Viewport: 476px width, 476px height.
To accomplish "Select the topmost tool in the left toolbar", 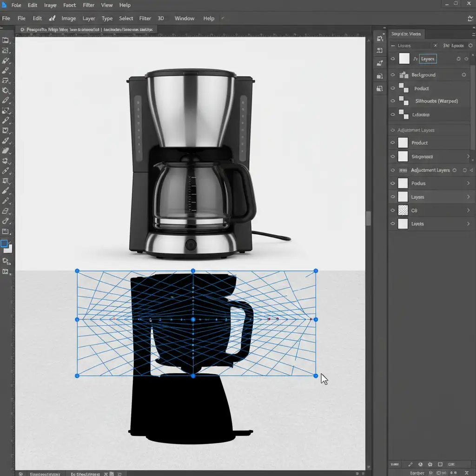I will pyautogui.click(x=6, y=40).
